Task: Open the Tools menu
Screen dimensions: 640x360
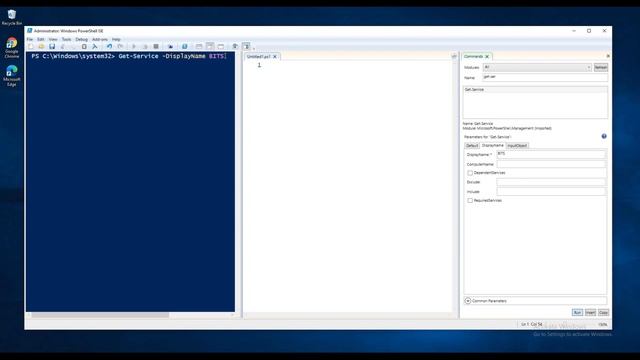Action: pyautogui.click(x=66, y=40)
